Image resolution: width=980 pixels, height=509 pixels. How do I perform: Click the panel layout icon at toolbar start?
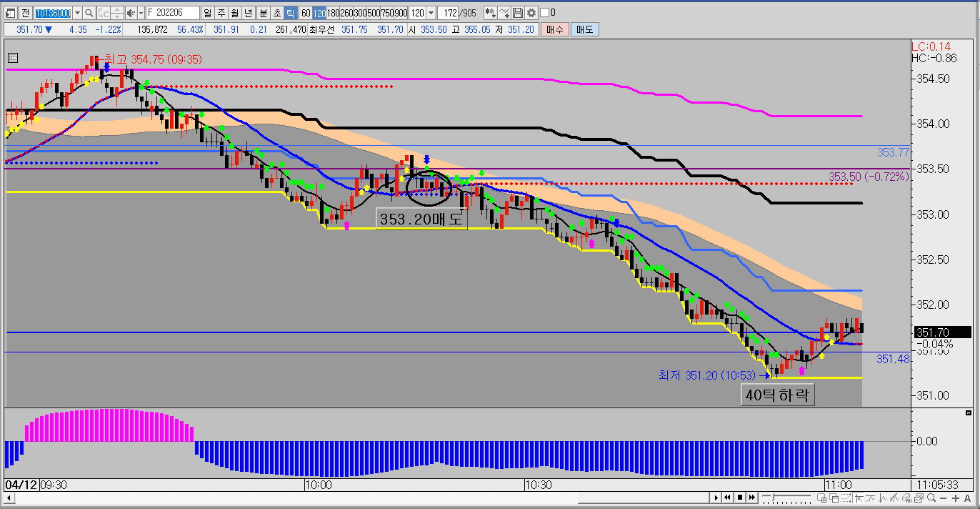pos(11,13)
